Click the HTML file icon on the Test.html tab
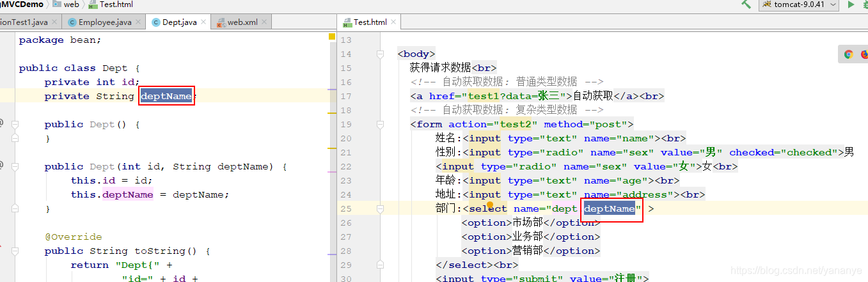868x282 pixels. click(x=347, y=22)
